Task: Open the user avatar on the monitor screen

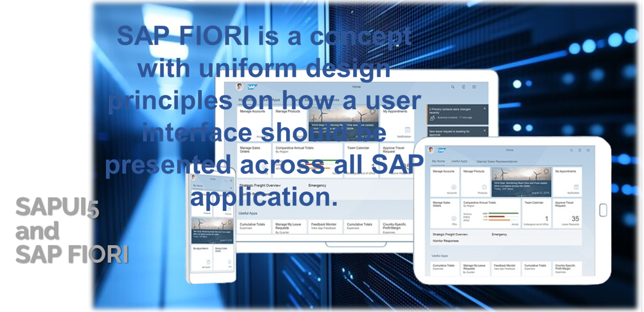Action: [239, 87]
